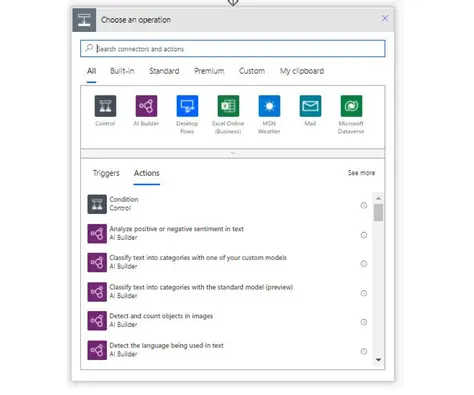Select 'Classify text into categories with one of your custom models'
This screenshot has height=395, width=474.
[x=198, y=258]
